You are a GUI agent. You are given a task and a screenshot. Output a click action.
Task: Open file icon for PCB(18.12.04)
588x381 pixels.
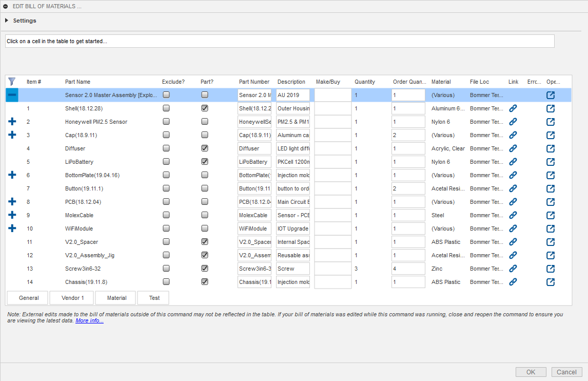(x=551, y=202)
